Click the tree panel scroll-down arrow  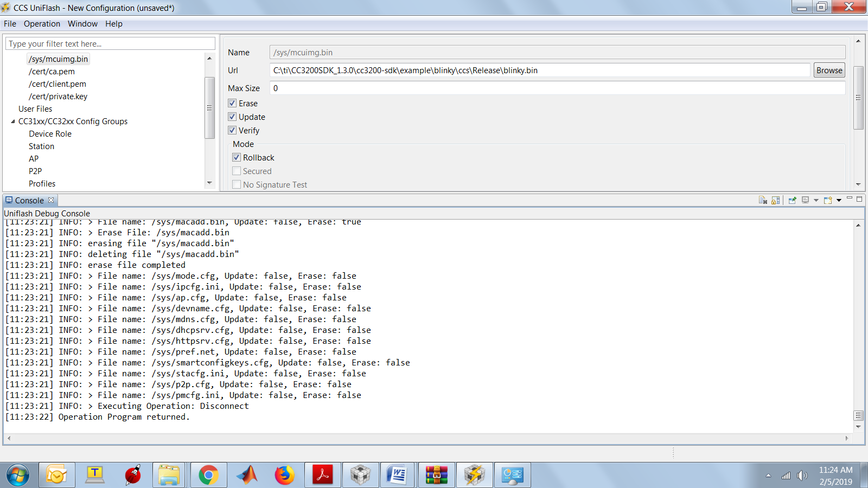[x=210, y=183]
